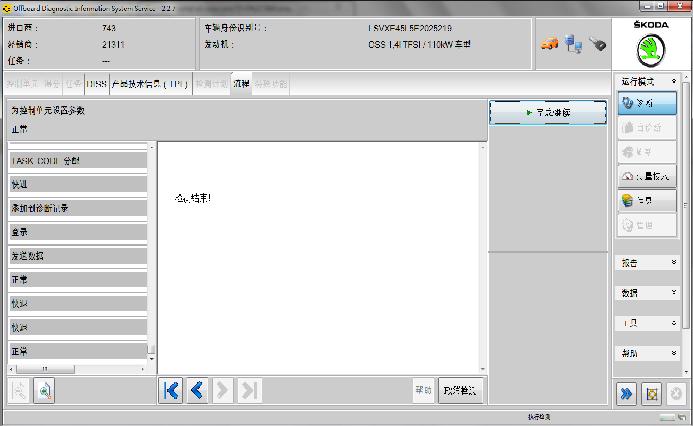693x426 pixels.
Task: Click the orange car status icon
Action: click(x=549, y=43)
